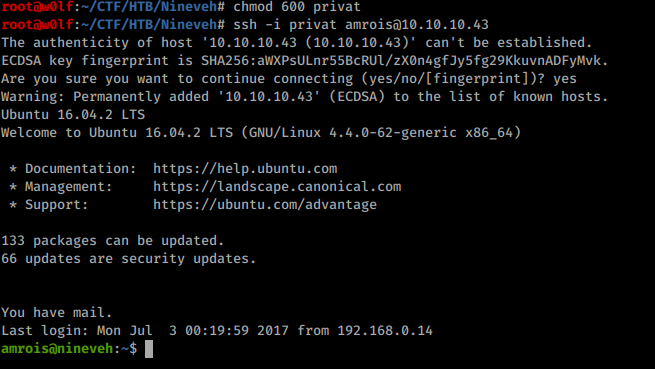Click the 'yes' answer after fingerprint prompt
The image size is (655, 369).
565,79
